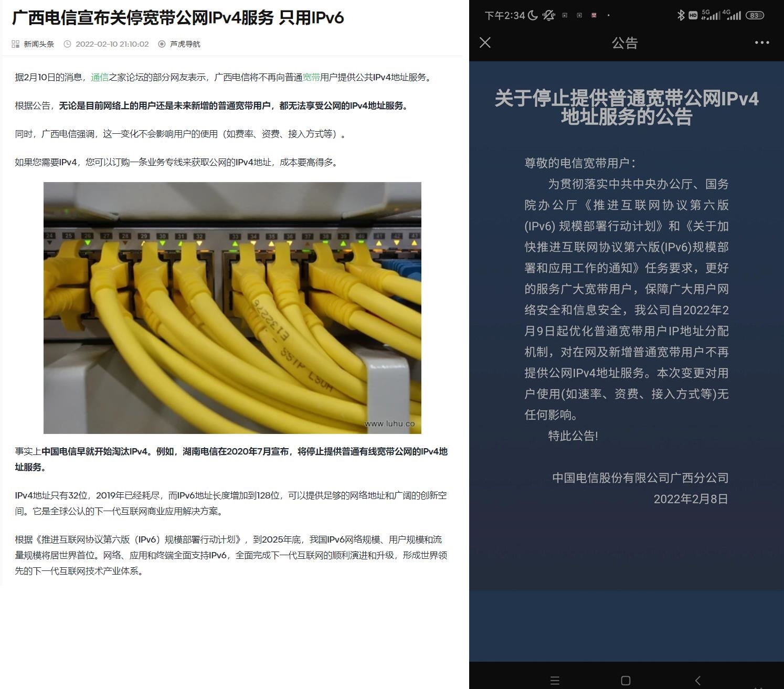Click the muted bell status icon

(549, 15)
